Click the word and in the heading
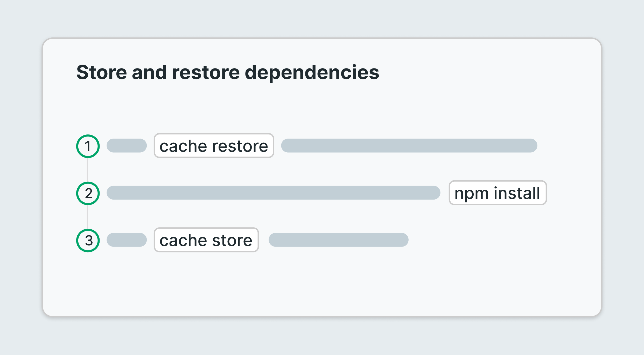The image size is (644, 355). 149,72
